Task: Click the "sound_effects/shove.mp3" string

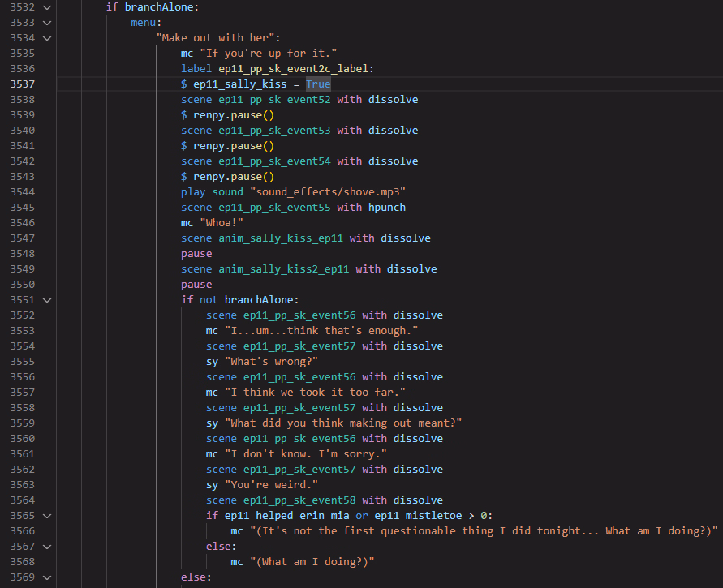Action: 330,192
